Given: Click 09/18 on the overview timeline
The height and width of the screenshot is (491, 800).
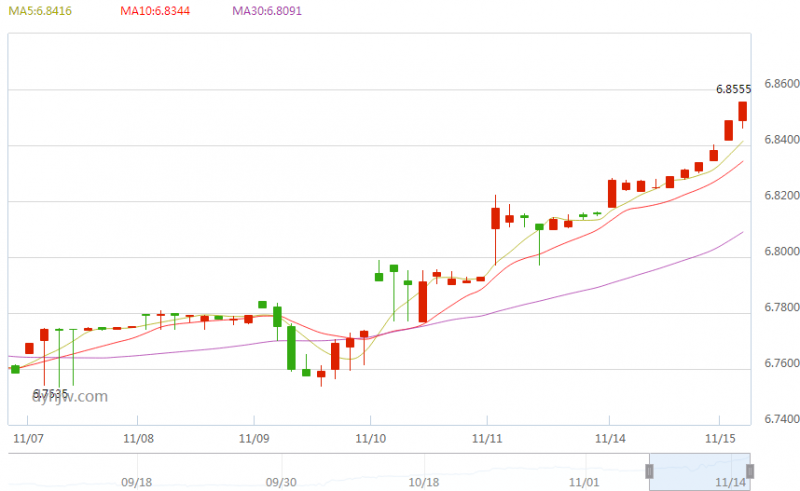Looking at the screenshot, I should [x=136, y=482].
